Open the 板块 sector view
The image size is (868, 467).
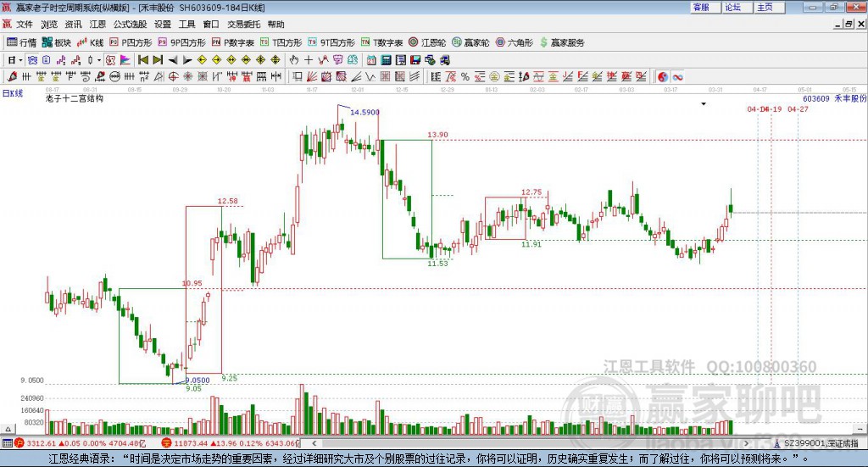[x=57, y=42]
